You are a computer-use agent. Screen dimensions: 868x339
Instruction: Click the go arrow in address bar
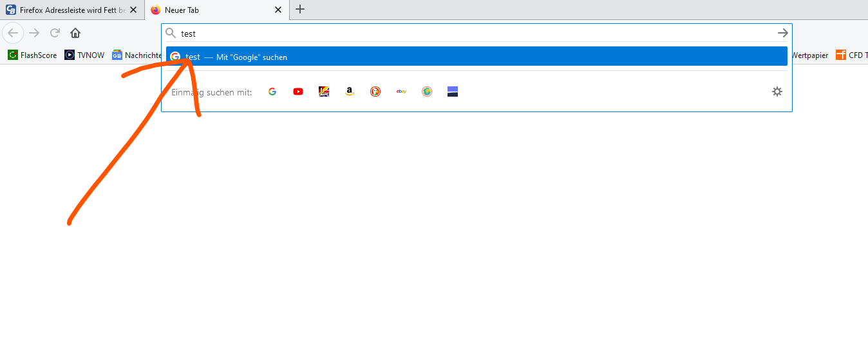click(x=782, y=33)
